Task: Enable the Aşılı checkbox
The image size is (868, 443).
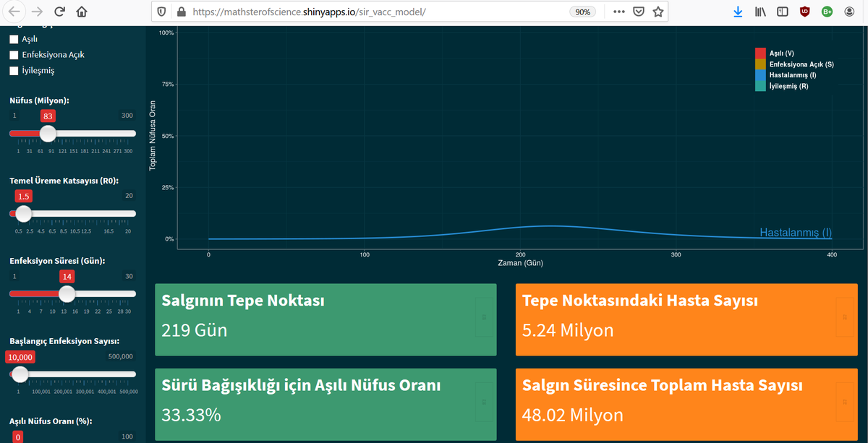Action: 12,39
